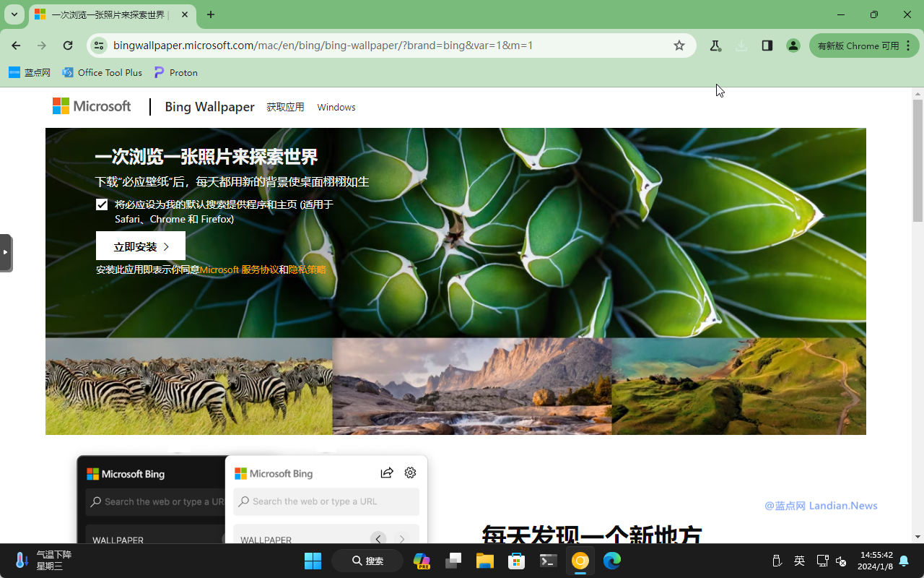Open the Microsoft 服务协议 link
The width and height of the screenshot is (924, 578).
click(239, 269)
